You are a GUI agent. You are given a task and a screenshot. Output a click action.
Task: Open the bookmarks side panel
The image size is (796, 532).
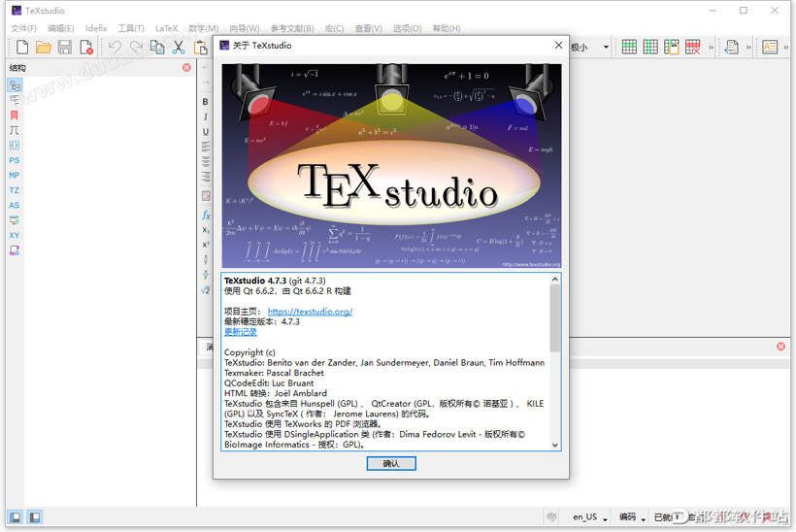(x=15, y=116)
